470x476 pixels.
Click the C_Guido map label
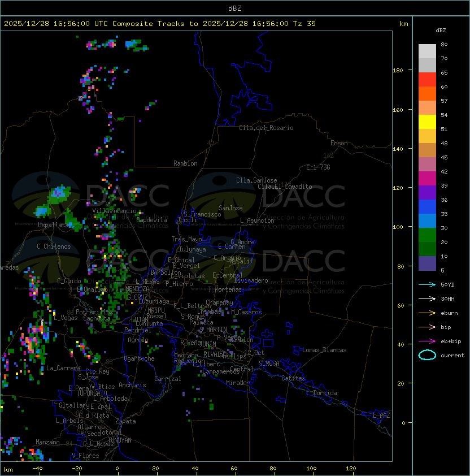coord(69,281)
